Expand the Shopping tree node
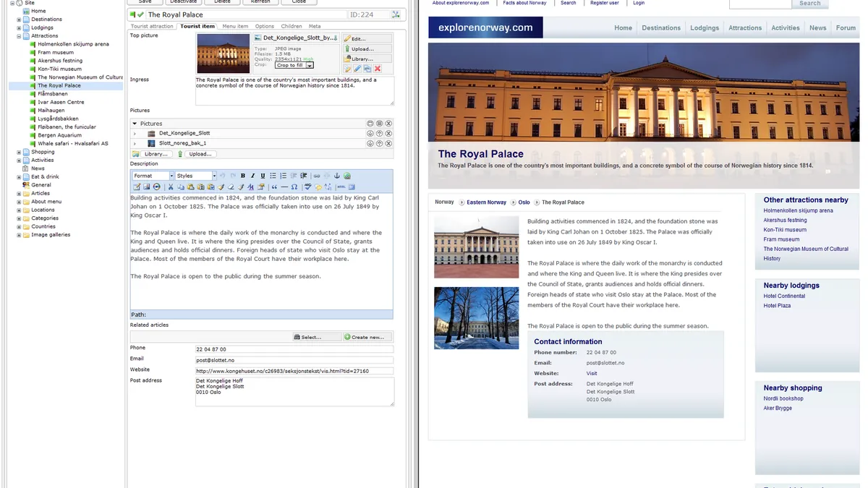The image size is (868, 488). 19,152
